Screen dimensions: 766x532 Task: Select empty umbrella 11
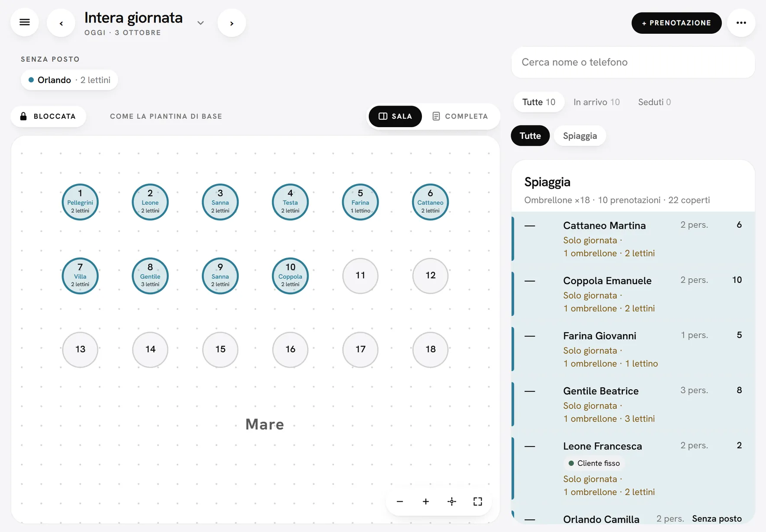click(360, 276)
